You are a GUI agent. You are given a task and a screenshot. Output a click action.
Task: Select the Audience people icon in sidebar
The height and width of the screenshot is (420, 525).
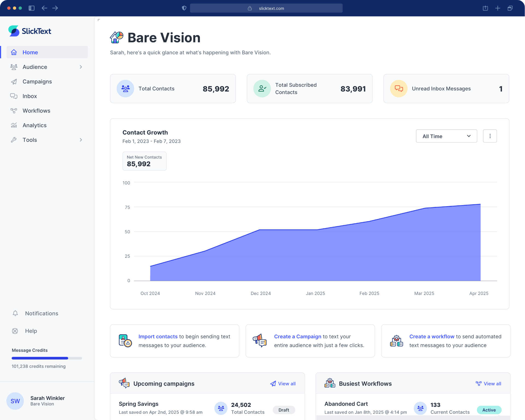coord(14,67)
